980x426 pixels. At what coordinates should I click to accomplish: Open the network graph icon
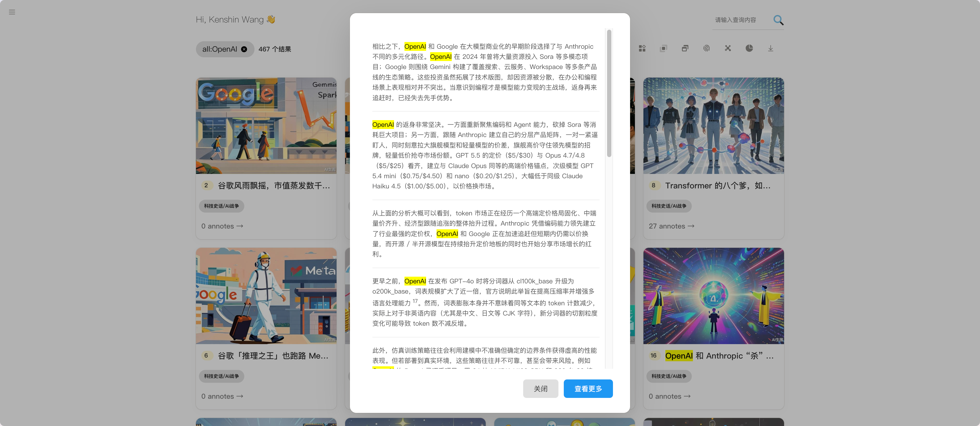coord(728,48)
